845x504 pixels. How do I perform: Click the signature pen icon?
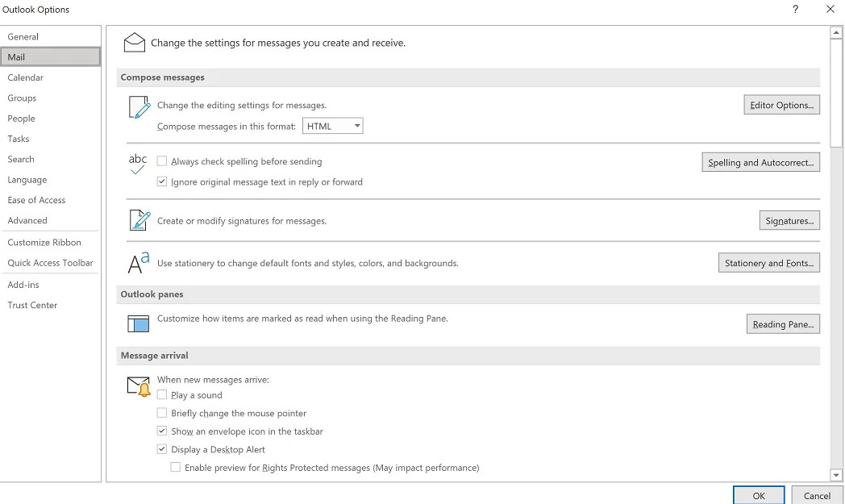pos(139,220)
